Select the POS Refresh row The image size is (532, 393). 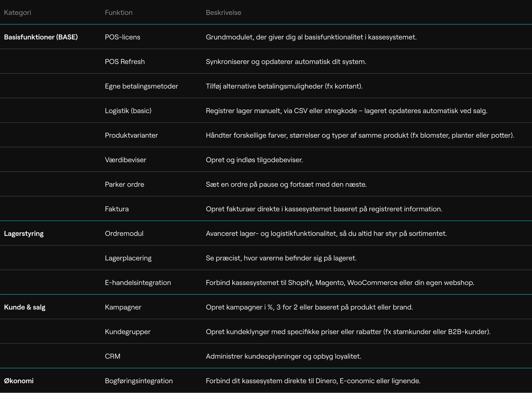(x=125, y=62)
